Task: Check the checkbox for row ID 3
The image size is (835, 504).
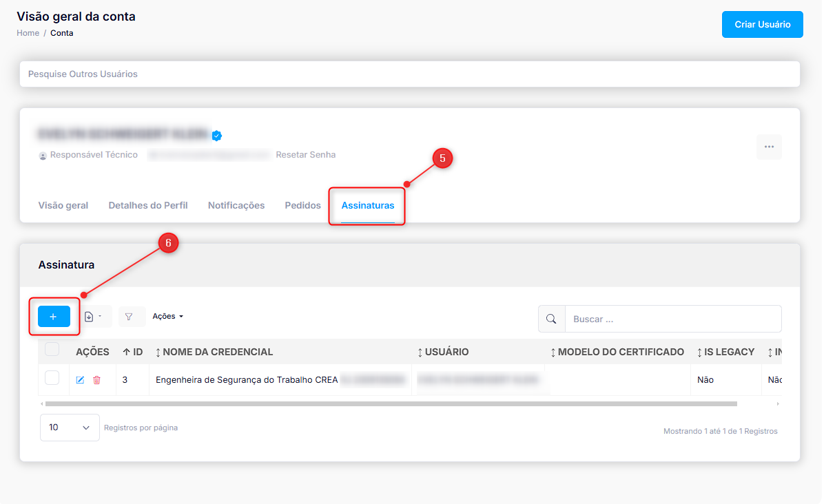Action: click(52, 378)
